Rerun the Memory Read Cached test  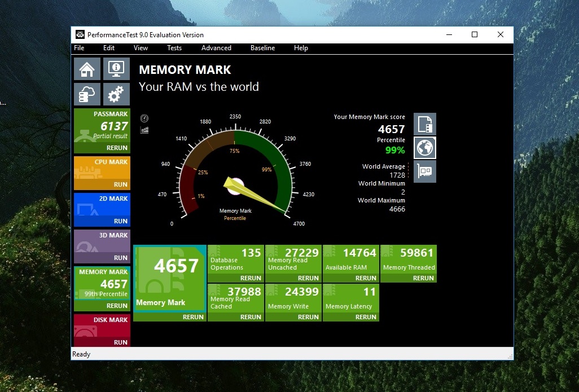click(x=251, y=316)
